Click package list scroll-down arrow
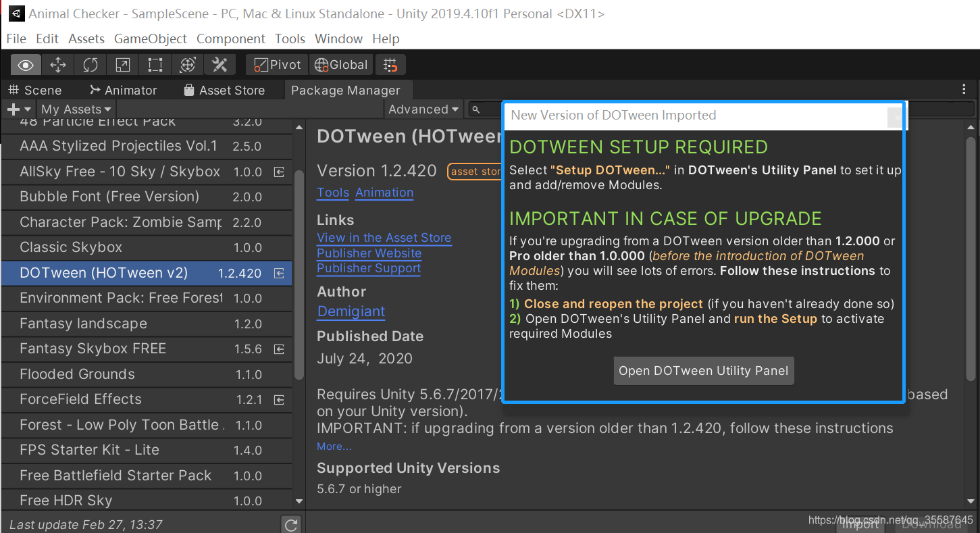 [299, 501]
